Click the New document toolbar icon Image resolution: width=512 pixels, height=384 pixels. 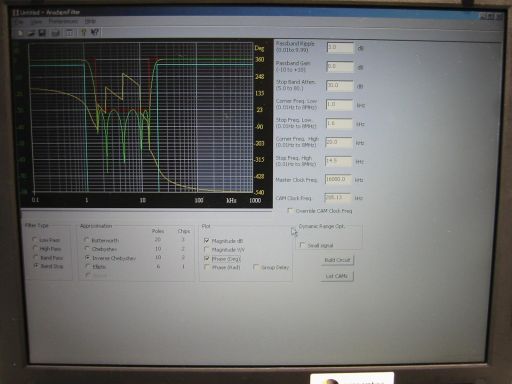(20, 33)
